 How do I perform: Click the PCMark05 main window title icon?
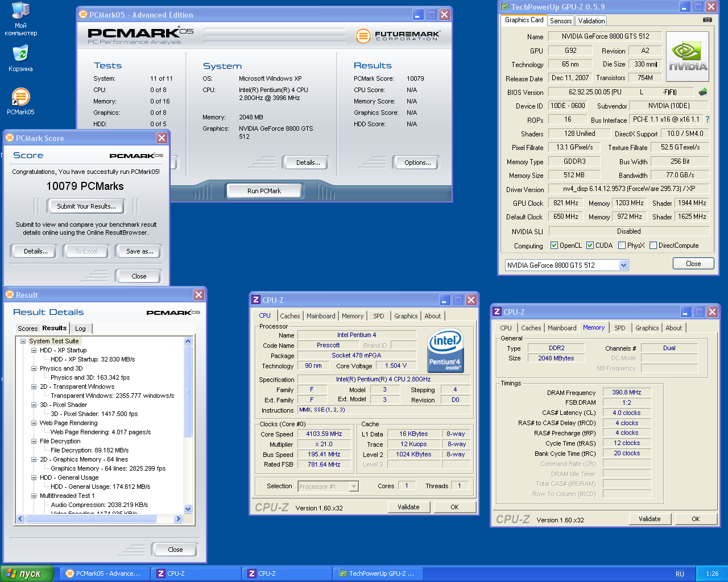83,15
